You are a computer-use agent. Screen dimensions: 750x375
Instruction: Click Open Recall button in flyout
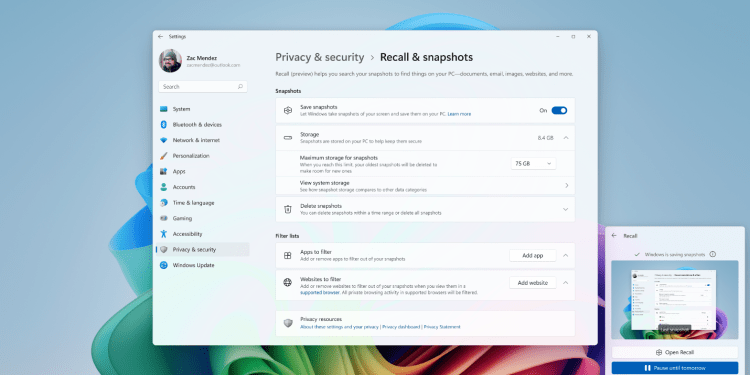click(x=674, y=353)
